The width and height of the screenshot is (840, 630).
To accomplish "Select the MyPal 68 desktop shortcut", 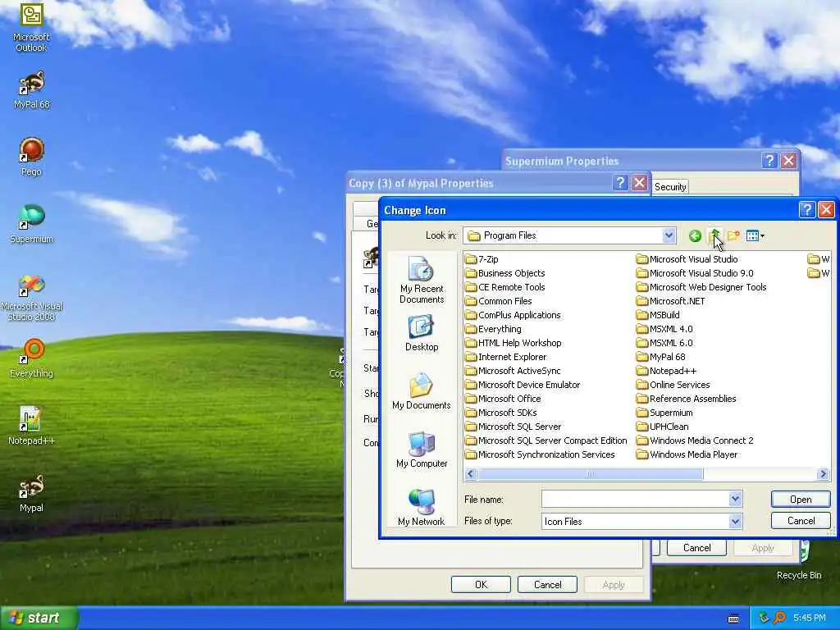I will point(32,90).
